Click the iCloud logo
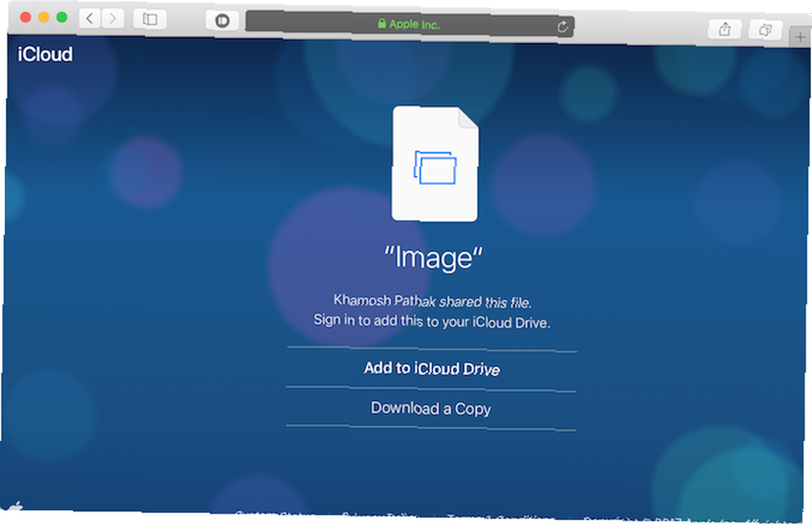 (x=45, y=54)
